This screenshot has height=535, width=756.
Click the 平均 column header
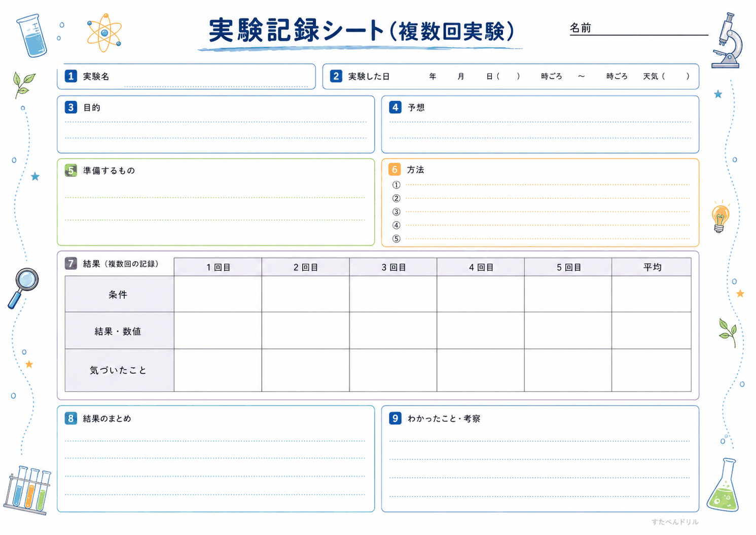652,267
